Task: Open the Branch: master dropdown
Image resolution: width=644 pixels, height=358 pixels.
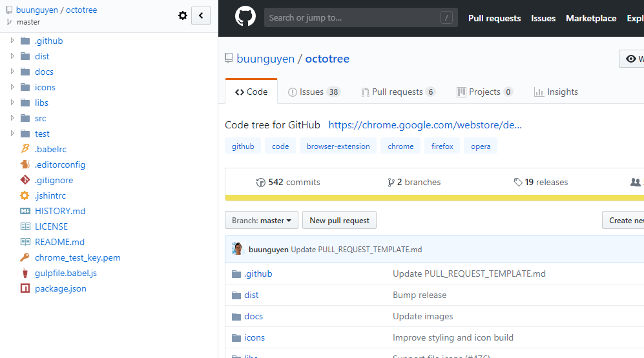Action: point(261,220)
